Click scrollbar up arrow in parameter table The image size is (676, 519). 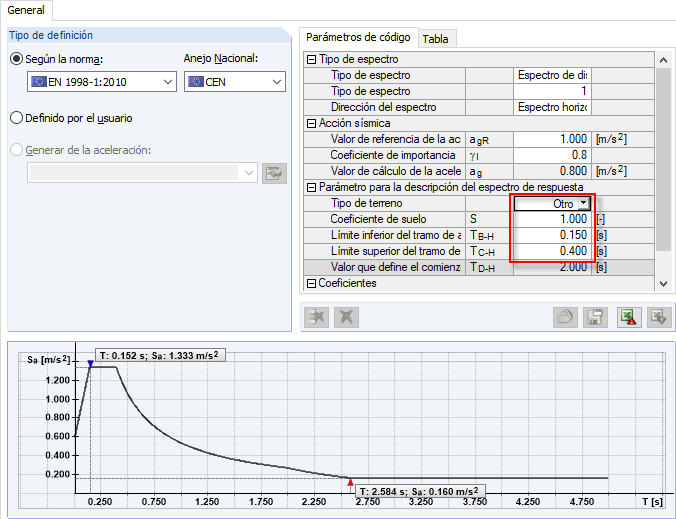663,60
